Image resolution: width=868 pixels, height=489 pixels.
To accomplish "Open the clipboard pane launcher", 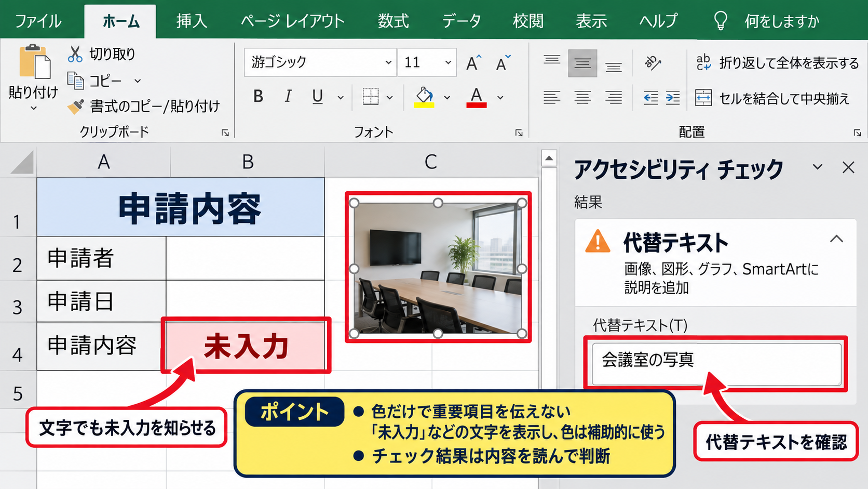I will tap(225, 133).
